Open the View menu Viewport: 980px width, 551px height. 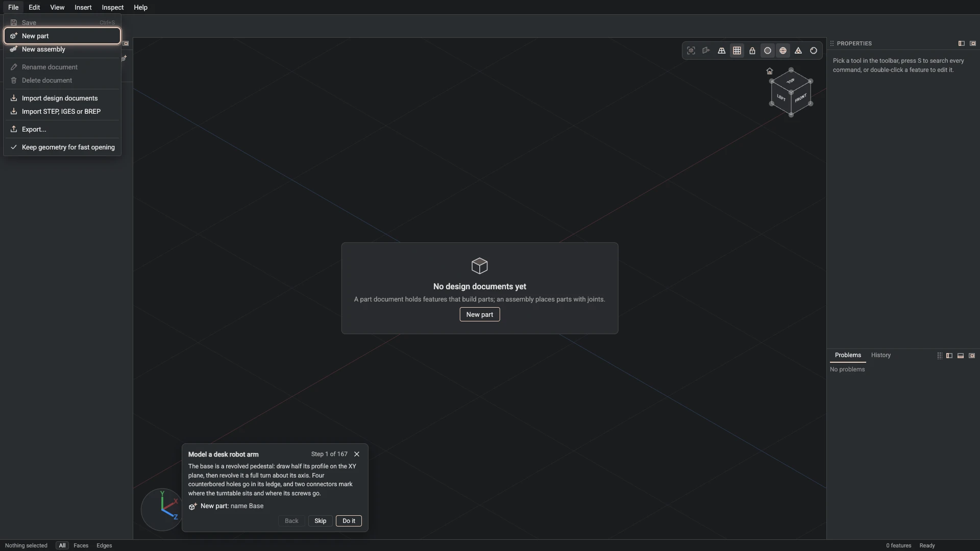(x=57, y=7)
